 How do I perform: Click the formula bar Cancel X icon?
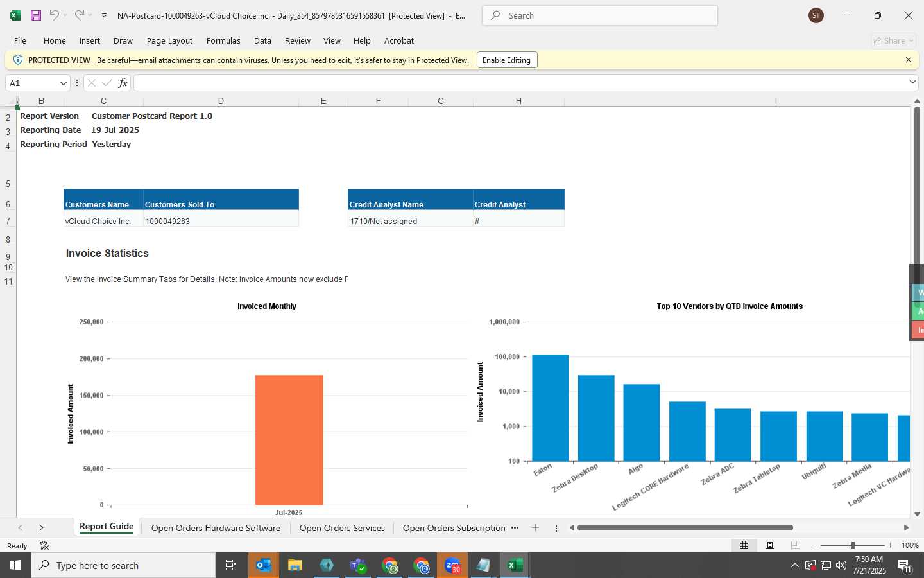(92, 83)
